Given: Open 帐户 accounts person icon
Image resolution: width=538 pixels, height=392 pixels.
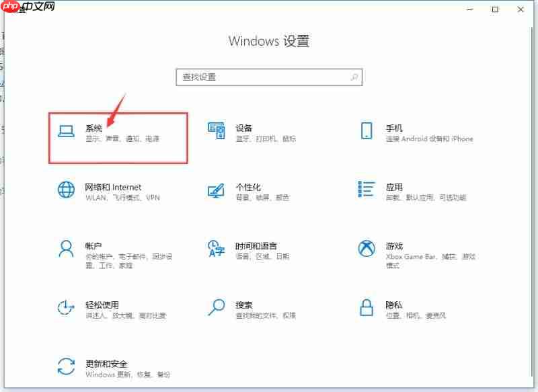Looking at the screenshot, I should coord(65,249).
